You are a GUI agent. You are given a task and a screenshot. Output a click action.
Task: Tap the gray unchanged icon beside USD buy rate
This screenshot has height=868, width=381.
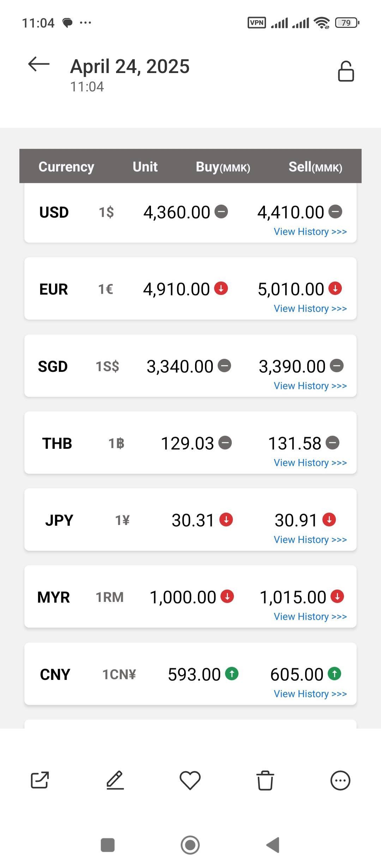point(221,212)
